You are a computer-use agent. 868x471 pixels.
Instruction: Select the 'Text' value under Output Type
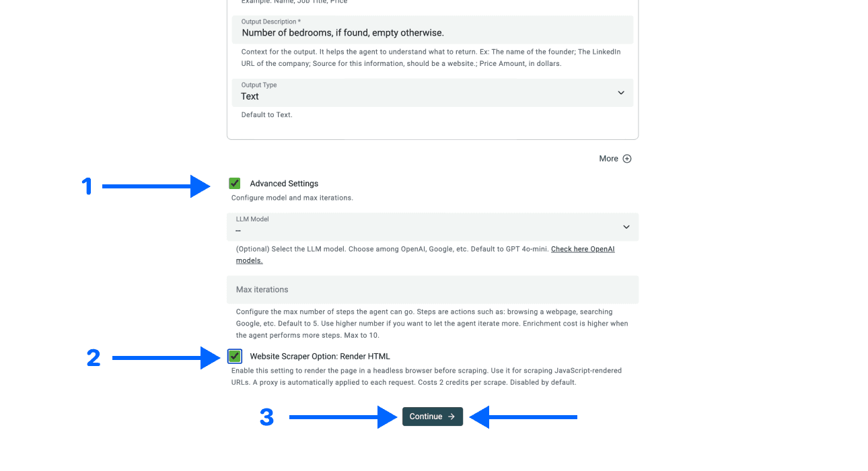click(250, 96)
